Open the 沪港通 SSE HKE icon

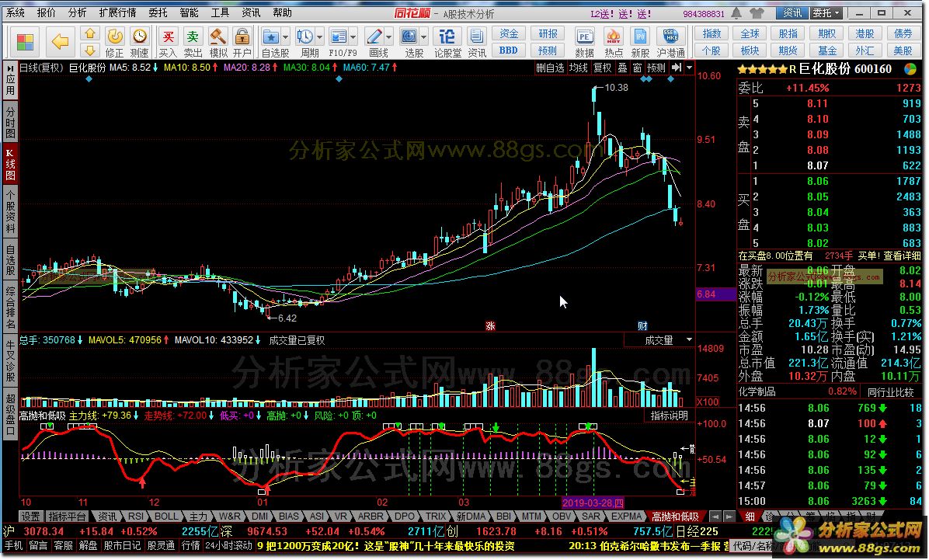670,37
